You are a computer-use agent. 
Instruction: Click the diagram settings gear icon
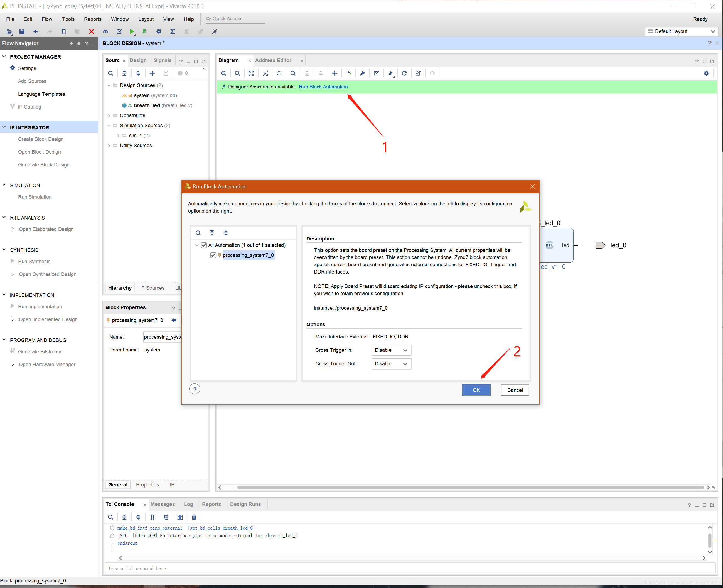coord(706,73)
